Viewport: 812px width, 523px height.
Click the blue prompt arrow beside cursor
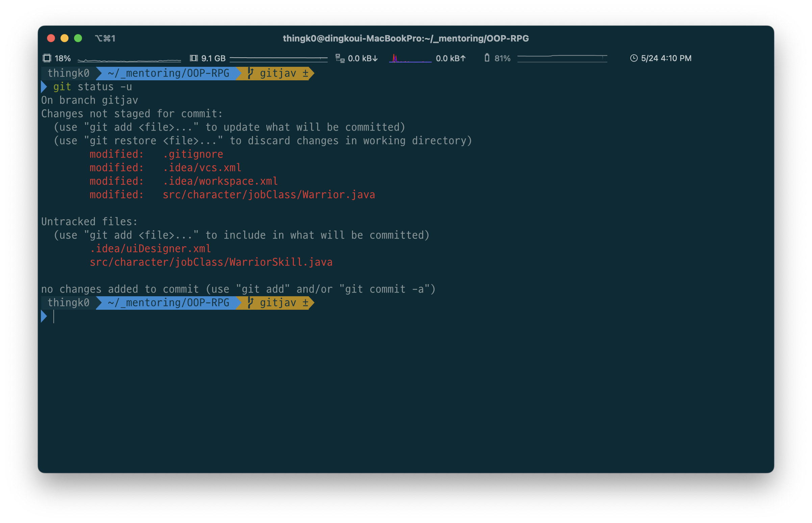pyautogui.click(x=44, y=316)
